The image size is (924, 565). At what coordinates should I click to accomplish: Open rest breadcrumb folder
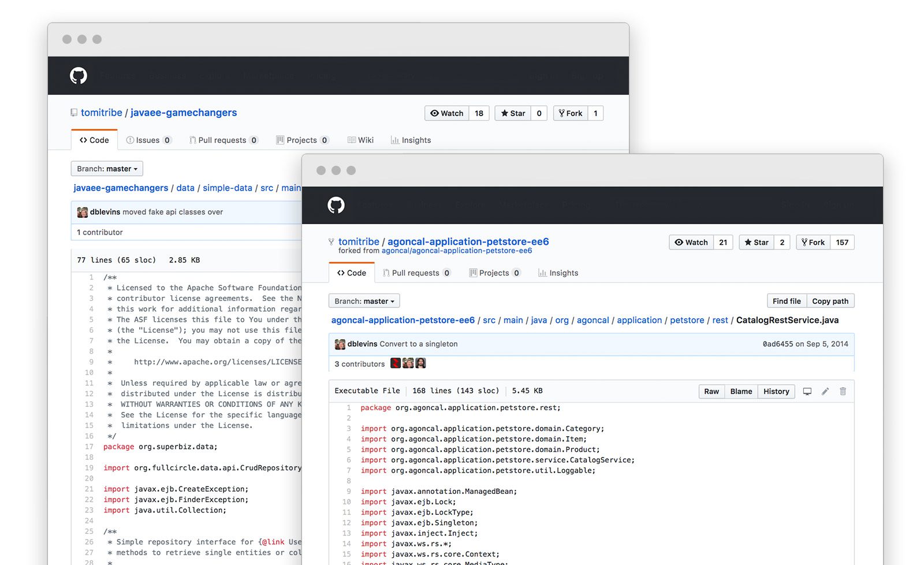tap(720, 320)
